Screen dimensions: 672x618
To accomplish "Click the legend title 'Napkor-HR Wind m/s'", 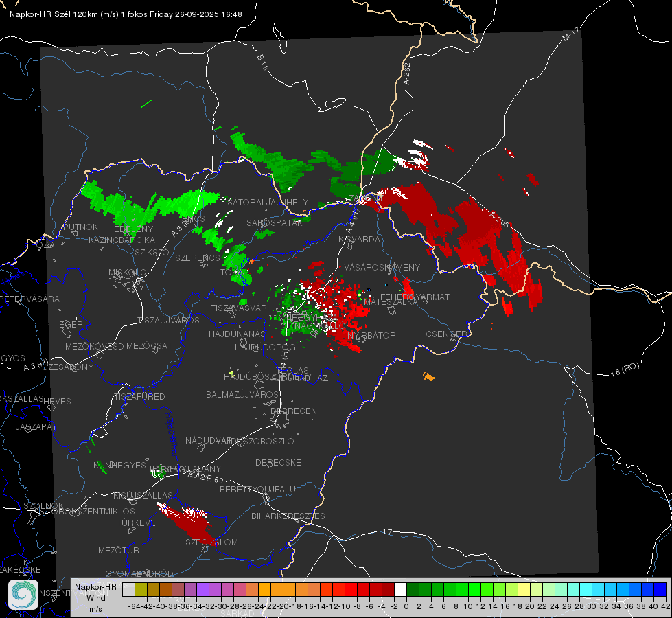I will coord(95,597).
